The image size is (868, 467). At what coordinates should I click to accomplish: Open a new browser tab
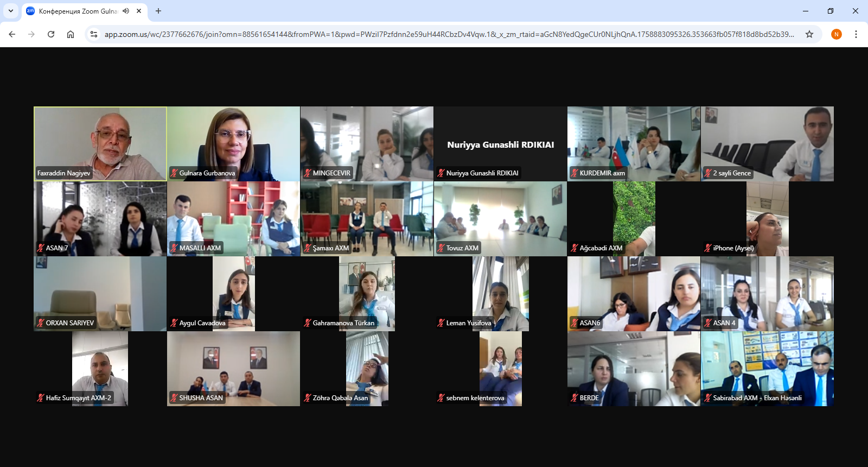pyautogui.click(x=158, y=11)
